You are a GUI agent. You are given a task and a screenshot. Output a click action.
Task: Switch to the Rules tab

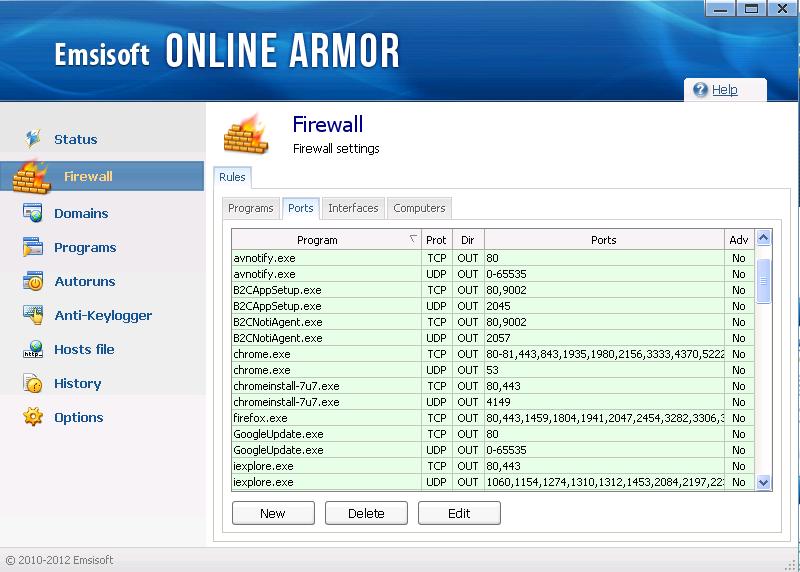click(232, 177)
